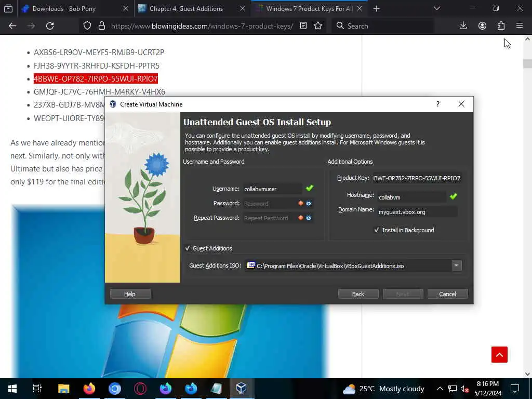Close the Chapter 4. Guest Additions tab
This screenshot has height=399, width=532.
click(243, 8)
